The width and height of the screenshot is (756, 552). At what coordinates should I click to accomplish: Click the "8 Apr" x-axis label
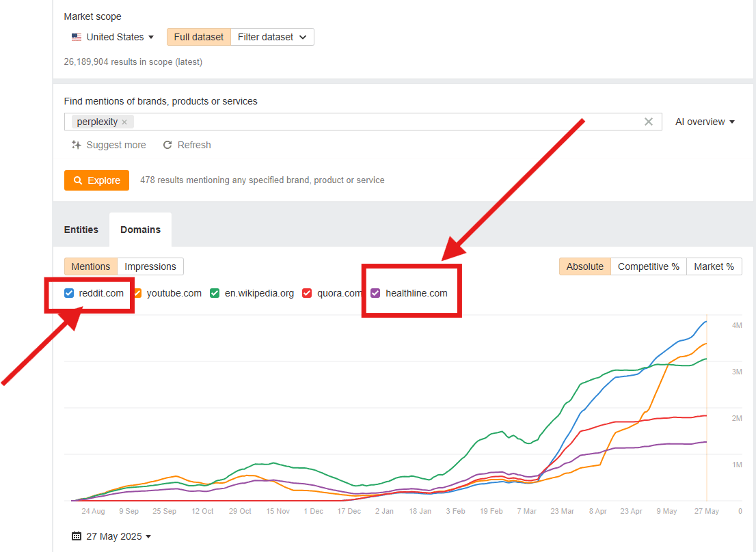pyautogui.click(x=598, y=511)
